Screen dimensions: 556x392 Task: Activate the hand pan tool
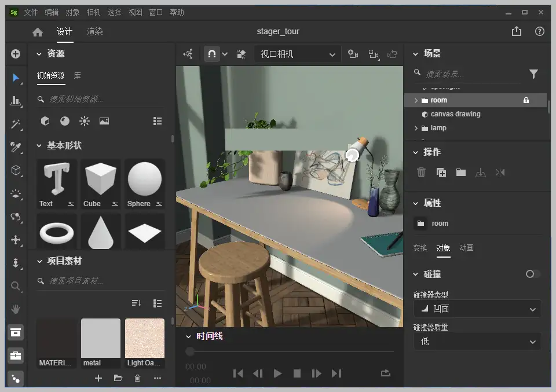tap(16, 309)
